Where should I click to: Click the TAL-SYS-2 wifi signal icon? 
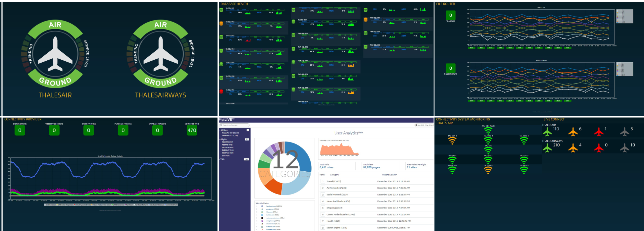point(488,160)
